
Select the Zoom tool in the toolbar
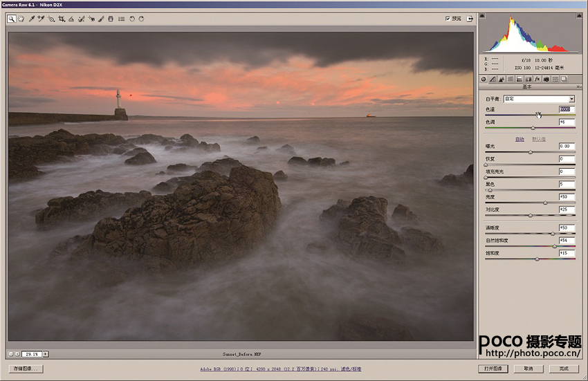pyautogui.click(x=12, y=19)
